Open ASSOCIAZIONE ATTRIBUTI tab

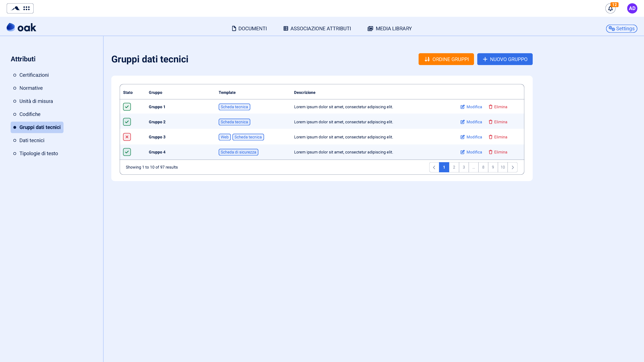pyautogui.click(x=317, y=28)
